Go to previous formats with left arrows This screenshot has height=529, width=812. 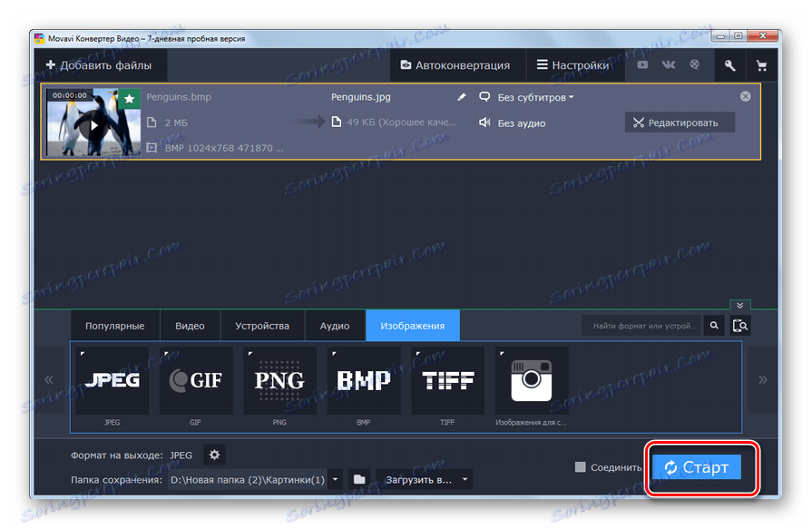pyautogui.click(x=49, y=380)
